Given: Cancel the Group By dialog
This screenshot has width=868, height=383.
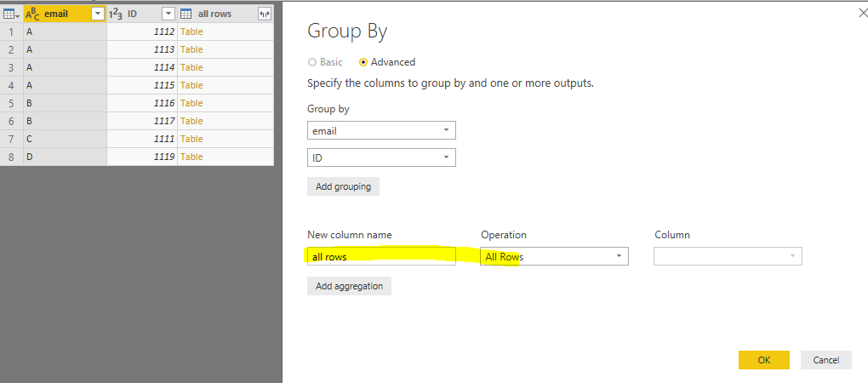Looking at the screenshot, I should point(826,360).
